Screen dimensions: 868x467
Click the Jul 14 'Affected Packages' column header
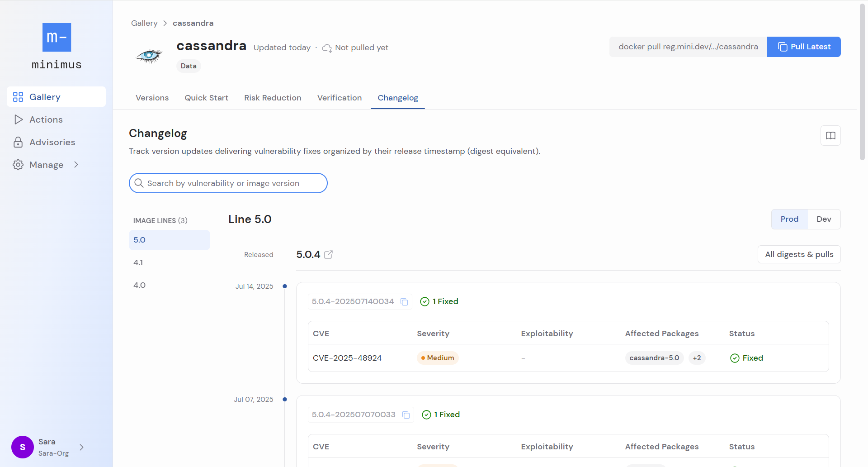pos(662,334)
